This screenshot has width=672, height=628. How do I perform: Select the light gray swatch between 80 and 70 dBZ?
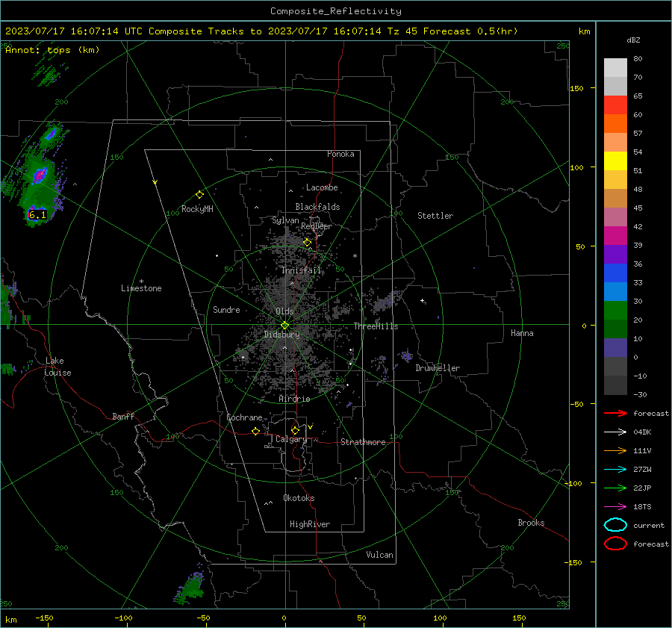click(x=615, y=68)
